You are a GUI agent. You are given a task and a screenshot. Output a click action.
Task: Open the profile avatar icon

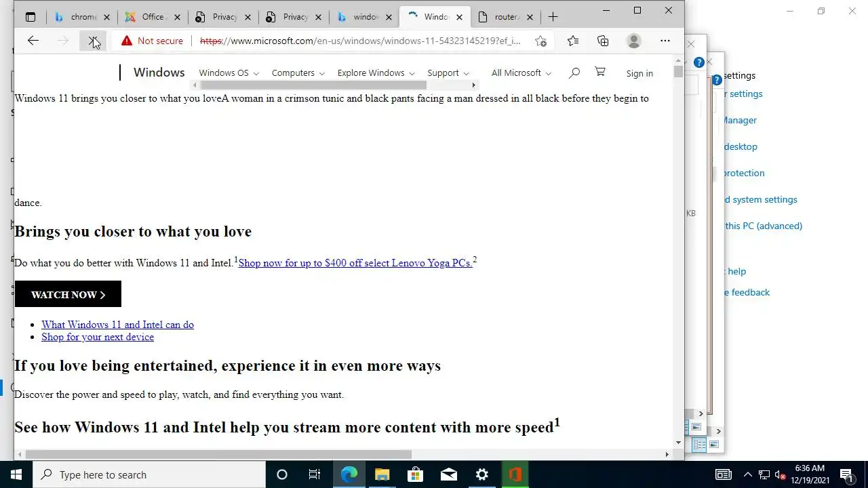tap(634, 41)
